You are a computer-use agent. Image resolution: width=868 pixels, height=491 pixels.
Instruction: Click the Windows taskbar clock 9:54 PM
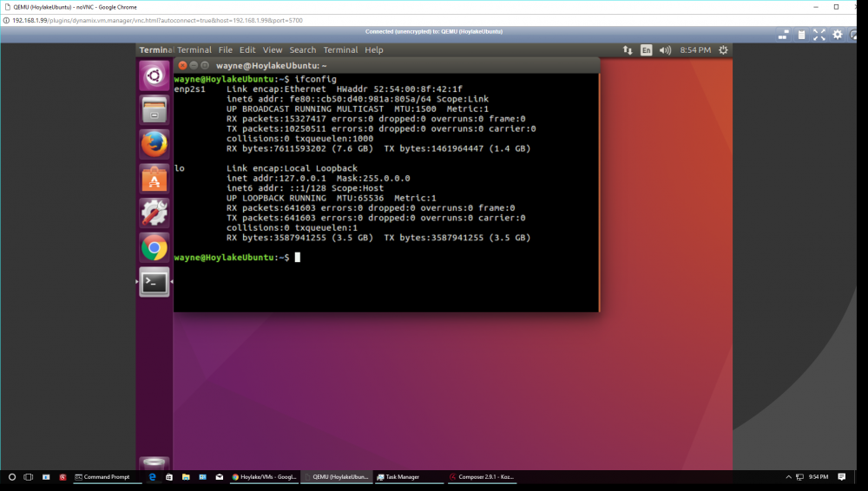click(819, 477)
